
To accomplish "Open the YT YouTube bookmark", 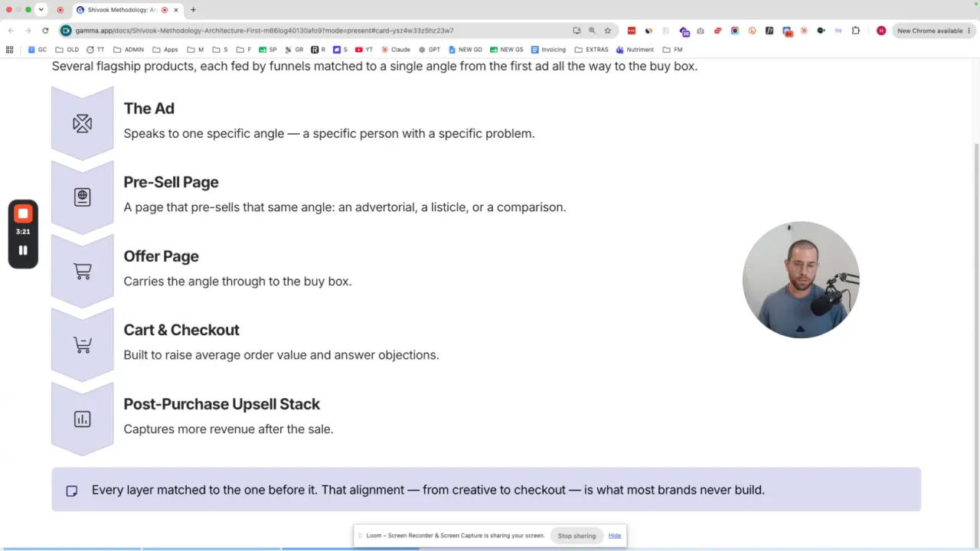I will [x=364, y=50].
